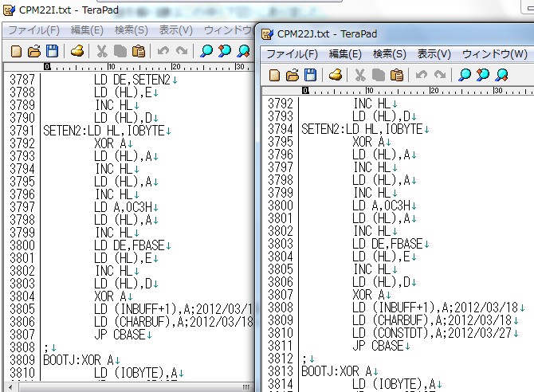
Task: Click Cut scissors icon in CPM22I window
Action: click(101, 52)
